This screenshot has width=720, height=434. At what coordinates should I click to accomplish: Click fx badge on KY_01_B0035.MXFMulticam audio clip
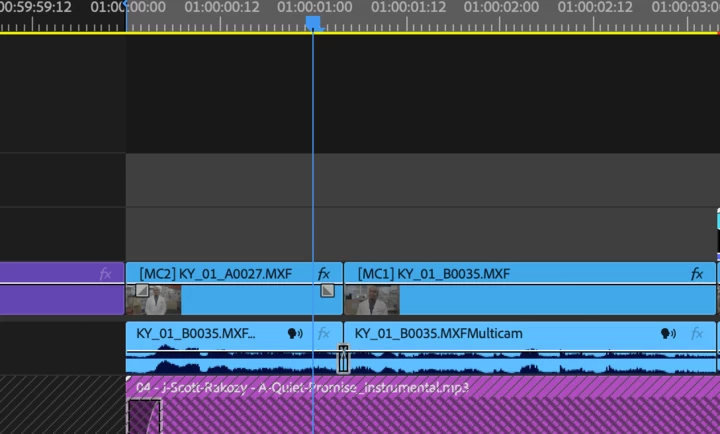[697, 333]
